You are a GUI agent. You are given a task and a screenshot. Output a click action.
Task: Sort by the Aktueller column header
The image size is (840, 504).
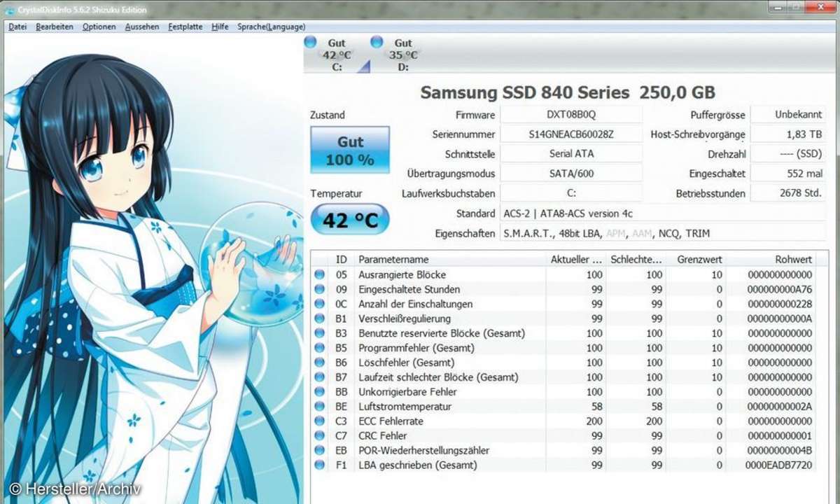point(576,259)
